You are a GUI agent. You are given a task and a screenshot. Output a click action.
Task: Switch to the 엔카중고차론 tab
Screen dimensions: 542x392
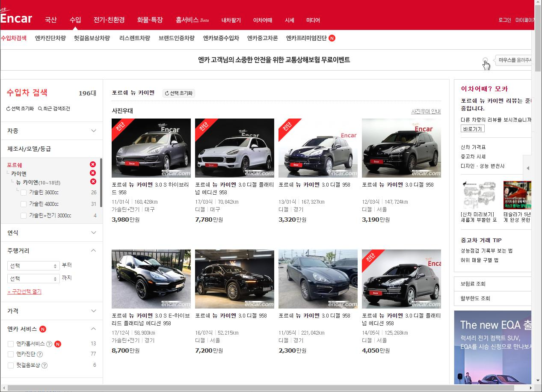click(x=263, y=38)
